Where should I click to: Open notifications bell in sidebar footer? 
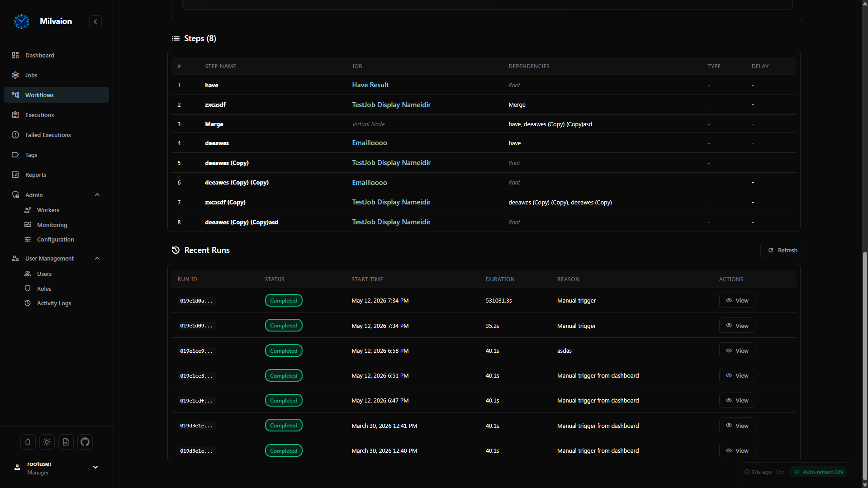coord(28,442)
